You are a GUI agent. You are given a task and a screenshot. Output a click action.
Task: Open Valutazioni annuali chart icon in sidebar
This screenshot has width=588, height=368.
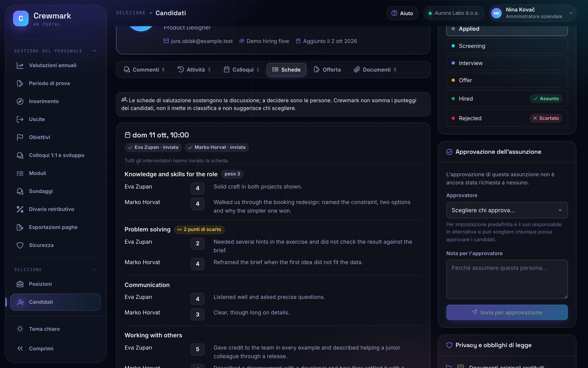tap(20, 65)
